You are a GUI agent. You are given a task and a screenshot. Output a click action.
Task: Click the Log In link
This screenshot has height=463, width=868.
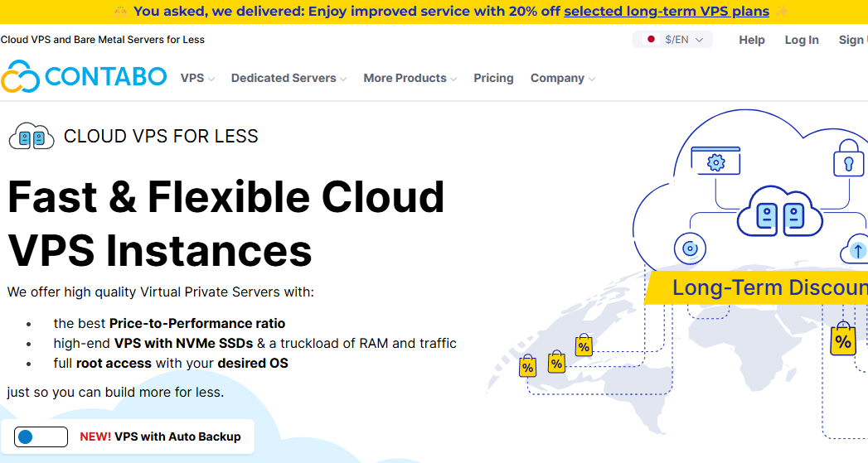tap(802, 40)
